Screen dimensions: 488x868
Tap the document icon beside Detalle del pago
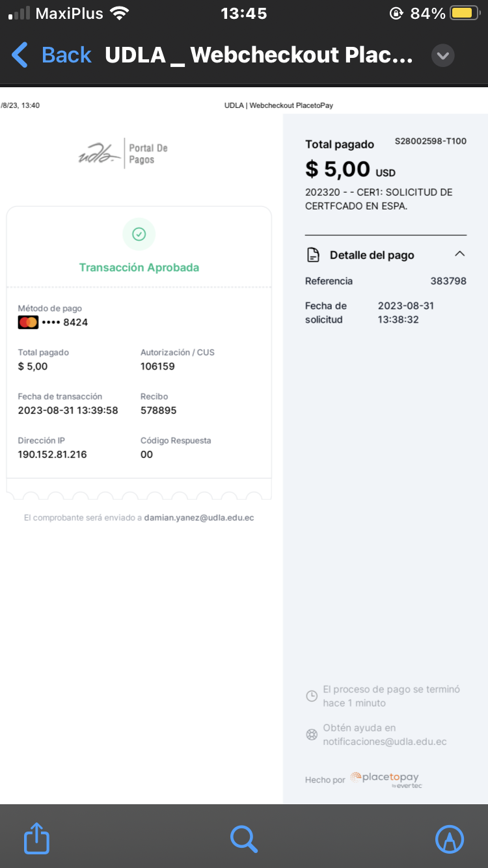(313, 255)
